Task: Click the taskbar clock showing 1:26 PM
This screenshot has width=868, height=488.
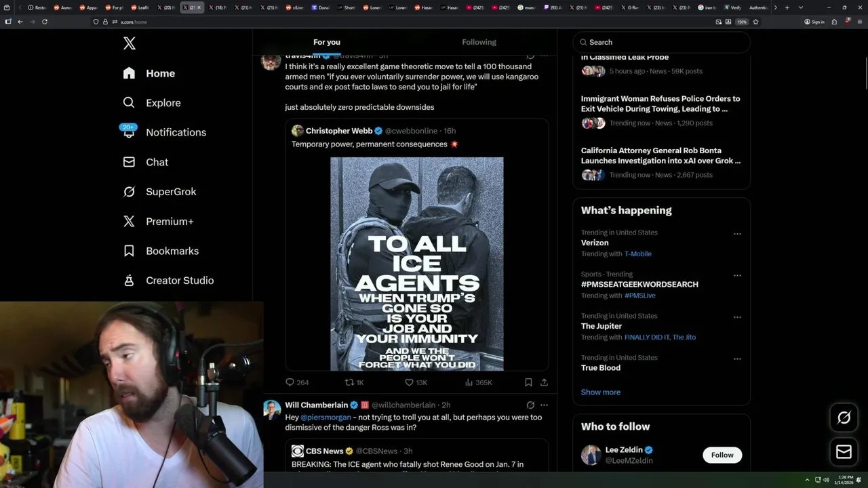Action: (846, 480)
